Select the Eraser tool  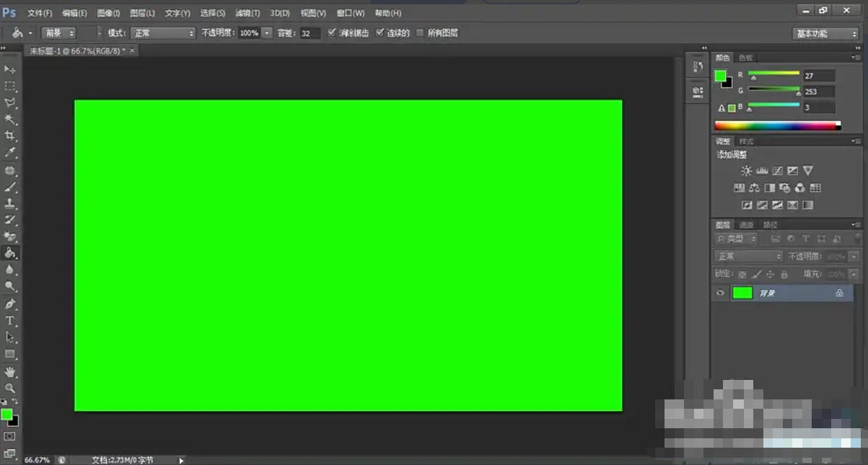(10, 236)
